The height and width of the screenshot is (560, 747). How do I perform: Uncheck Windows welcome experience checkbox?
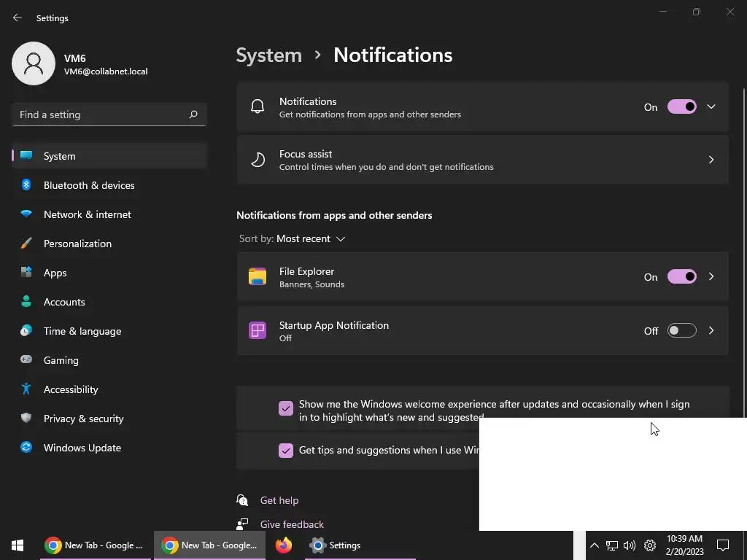[x=286, y=408]
